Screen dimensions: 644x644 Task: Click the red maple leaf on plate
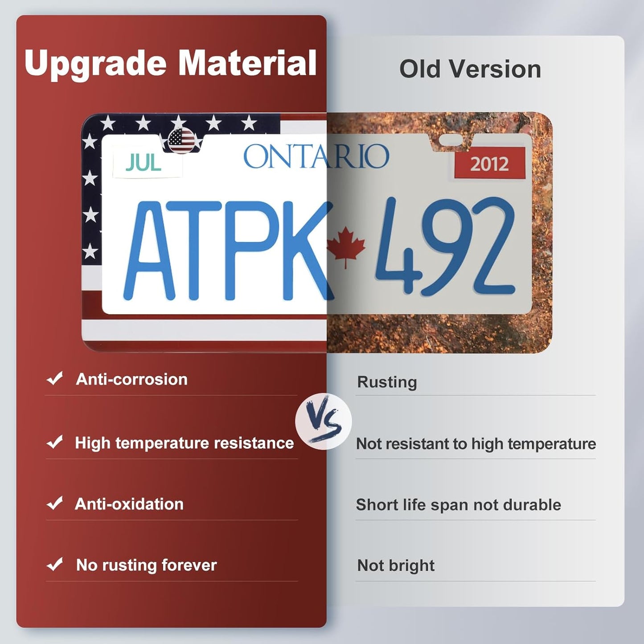click(x=346, y=247)
